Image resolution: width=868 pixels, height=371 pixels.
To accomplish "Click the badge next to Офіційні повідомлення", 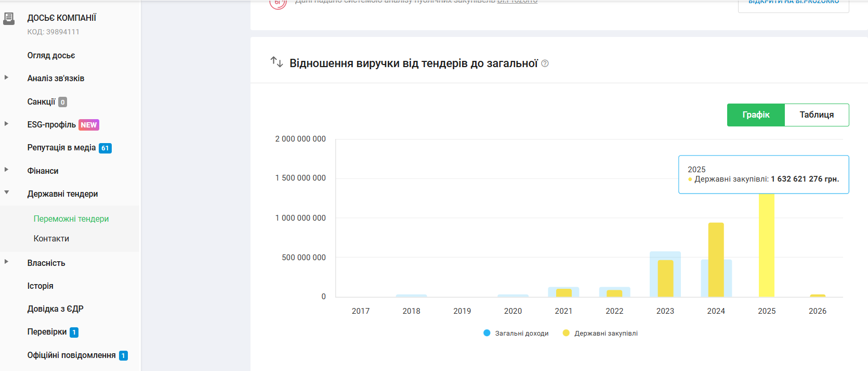I will (123, 356).
